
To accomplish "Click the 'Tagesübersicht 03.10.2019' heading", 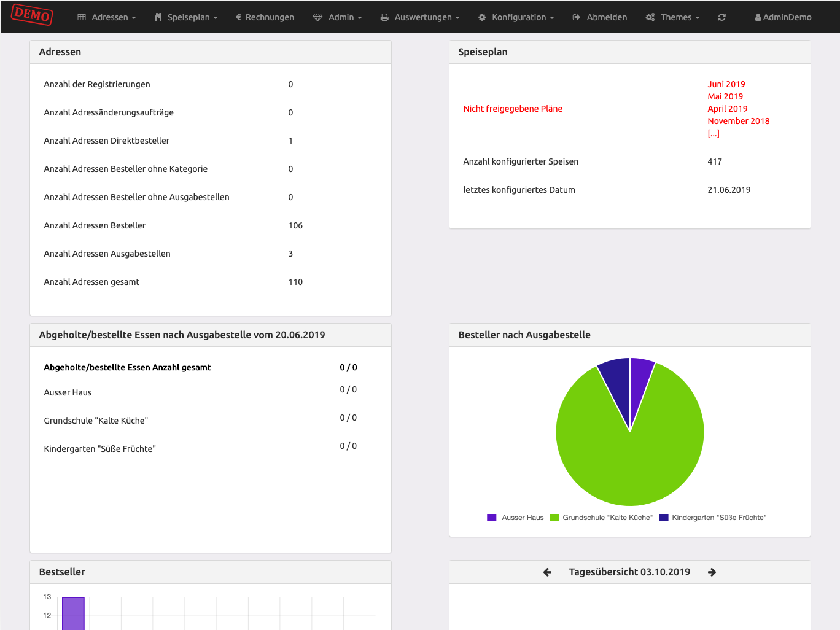I will [x=629, y=572].
